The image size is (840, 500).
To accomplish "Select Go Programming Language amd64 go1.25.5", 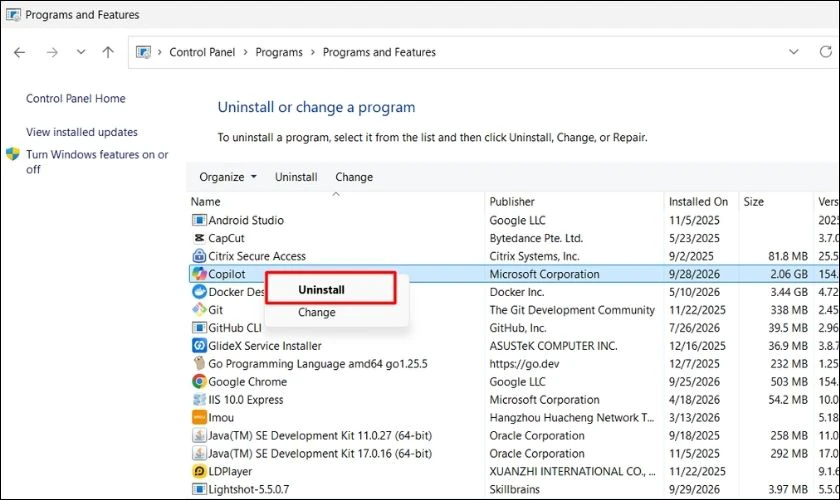I will point(318,363).
